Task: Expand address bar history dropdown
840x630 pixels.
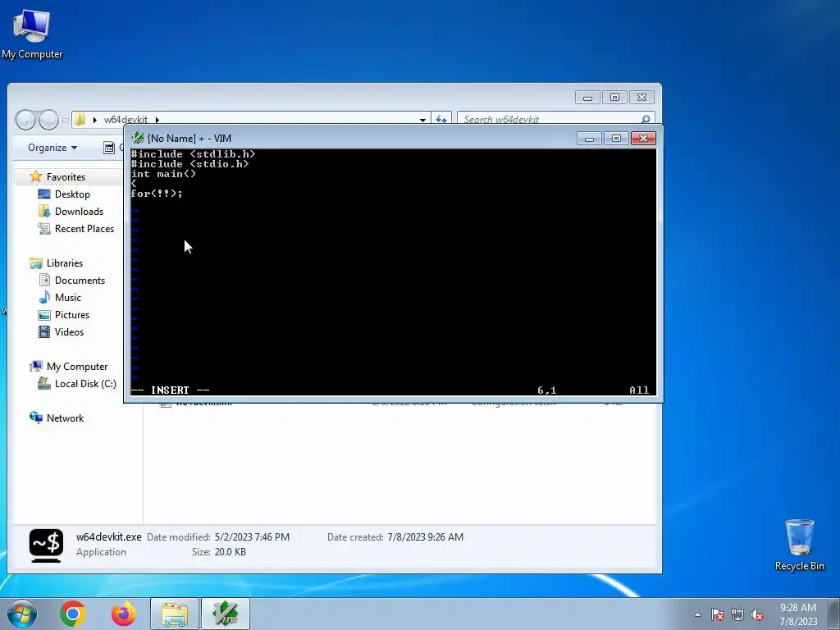Action: point(422,120)
